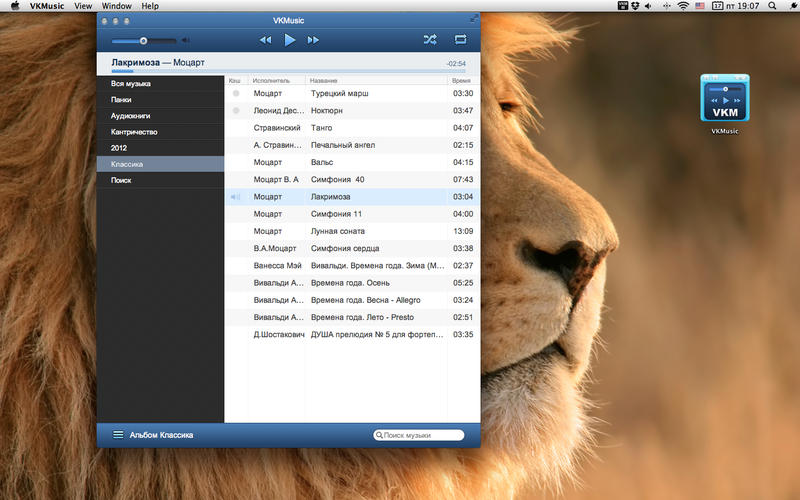The image size is (800, 500).
Task: Sort tracks by the Время column header
Action: (x=463, y=81)
